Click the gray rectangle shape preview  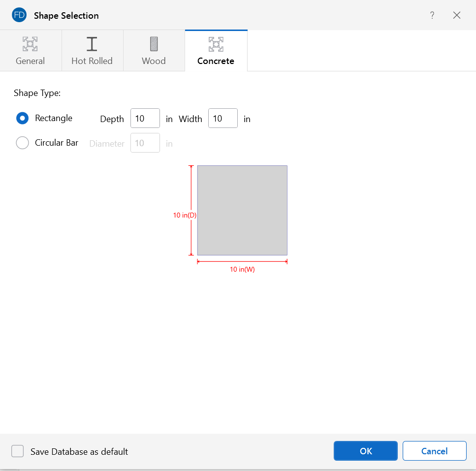pyautogui.click(x=242, y=210)
